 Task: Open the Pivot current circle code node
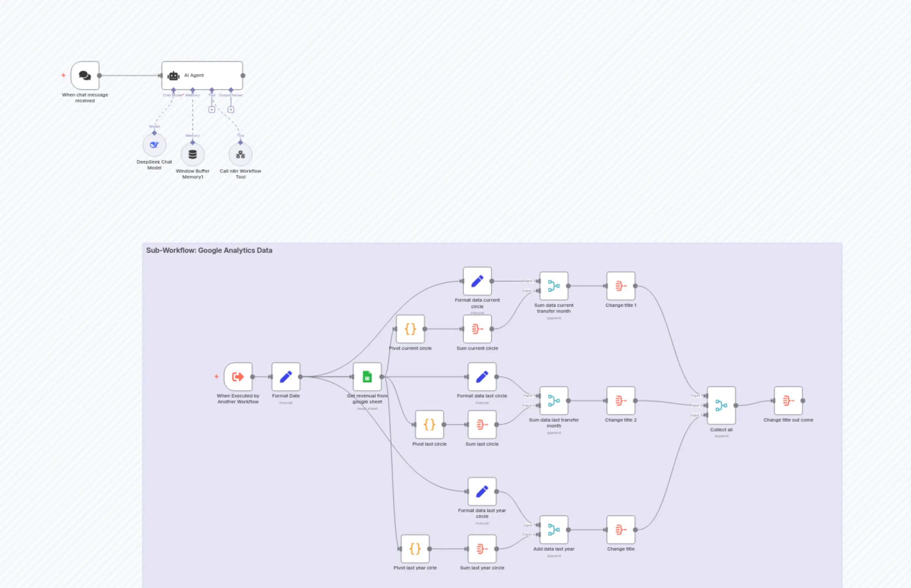click(411, 329)
